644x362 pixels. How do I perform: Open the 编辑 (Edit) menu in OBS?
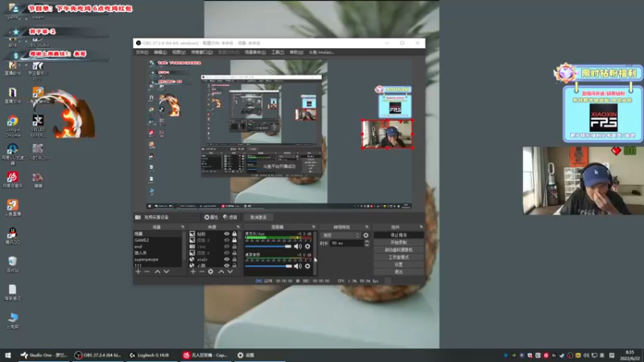[160, 52]
